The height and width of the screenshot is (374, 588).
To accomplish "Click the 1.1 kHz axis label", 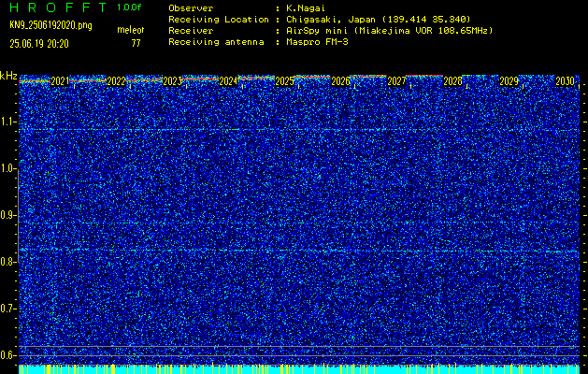I will [8, 122].
